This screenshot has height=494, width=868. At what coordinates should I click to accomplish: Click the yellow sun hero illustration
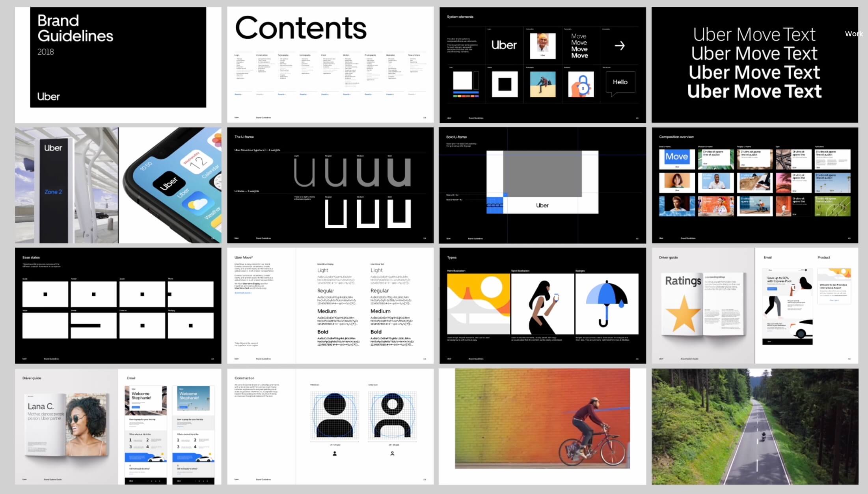tap(479, 304)
